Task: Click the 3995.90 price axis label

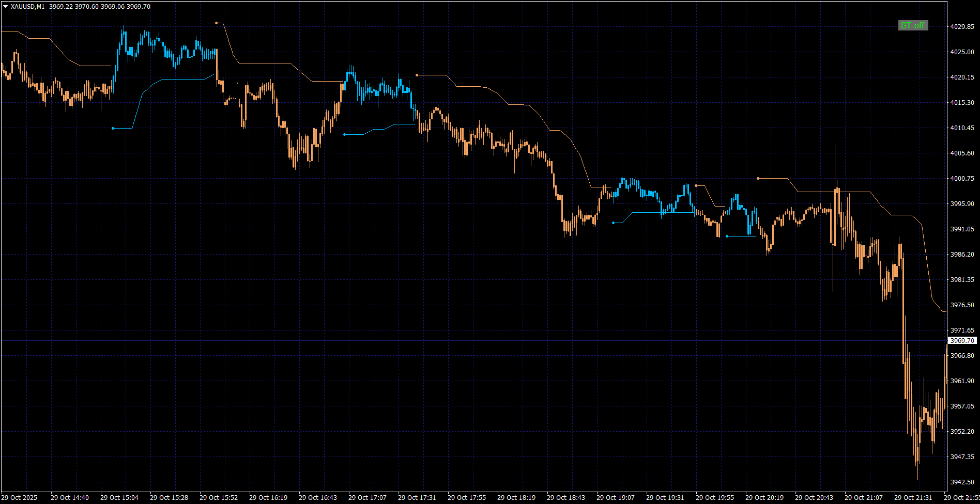Action: [962, 204]
